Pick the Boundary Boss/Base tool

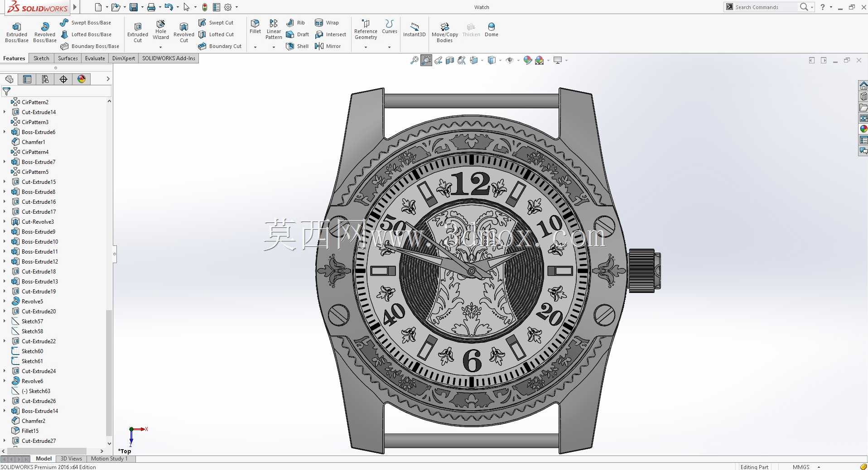pyautogui.click(x=90, y=46)
